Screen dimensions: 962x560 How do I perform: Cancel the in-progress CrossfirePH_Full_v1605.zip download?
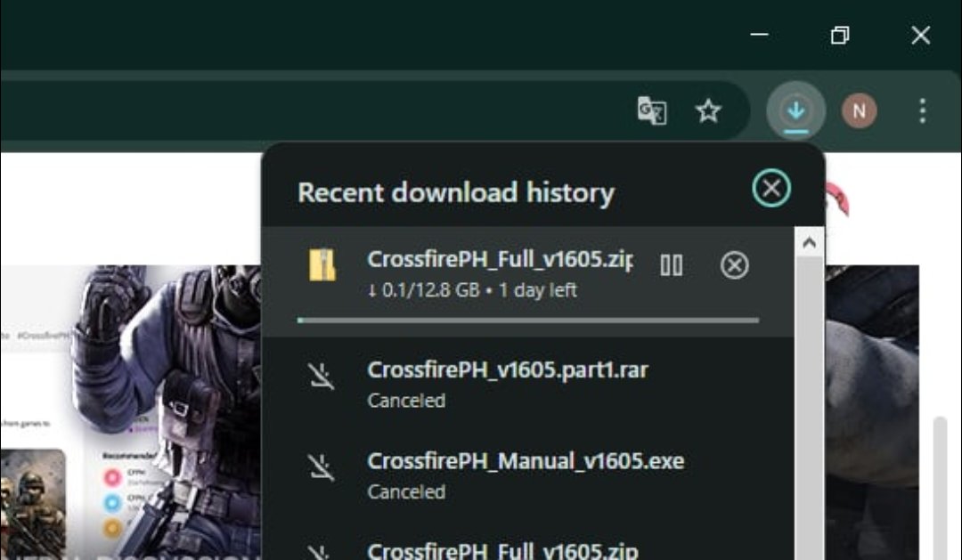pos(734,265)
